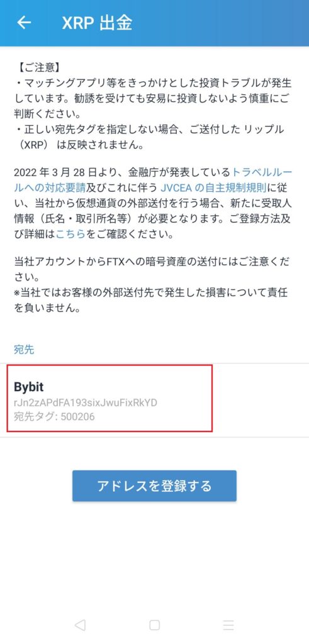Click the rJn2zAPdFA193sixJwuFixRkYD address text
This screenshot has width=309, height=644.
coord(86,402)
